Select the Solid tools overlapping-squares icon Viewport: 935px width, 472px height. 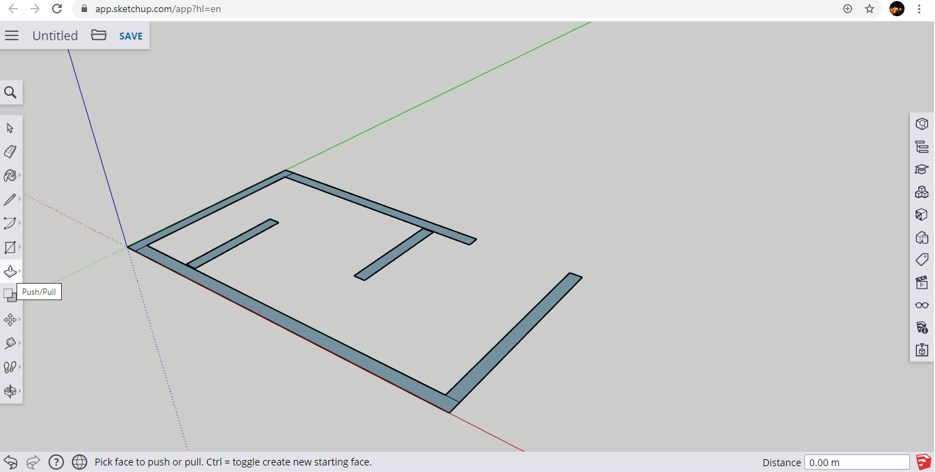coord(10,294)
